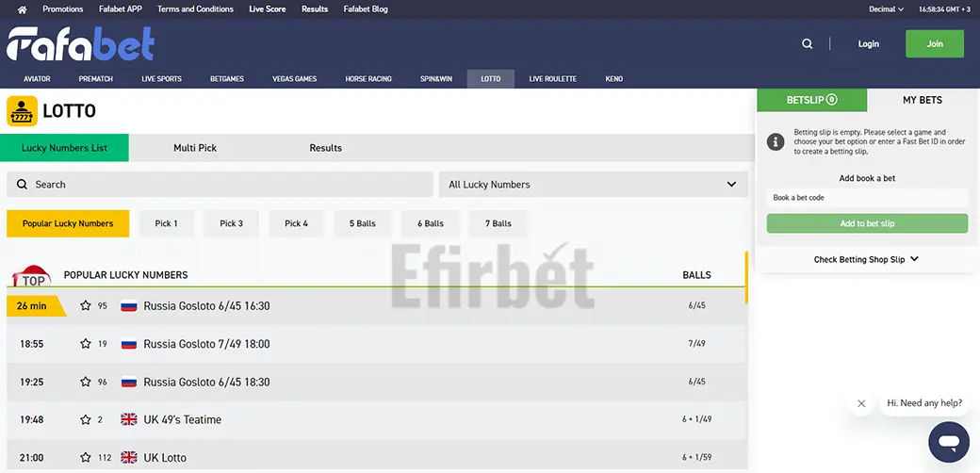Image resolution: width=980 pixels, height=473 pixels.
Task: Click Russian flag beside Gosloto 6/45 16:30
Action: click(x=129, y=306)
